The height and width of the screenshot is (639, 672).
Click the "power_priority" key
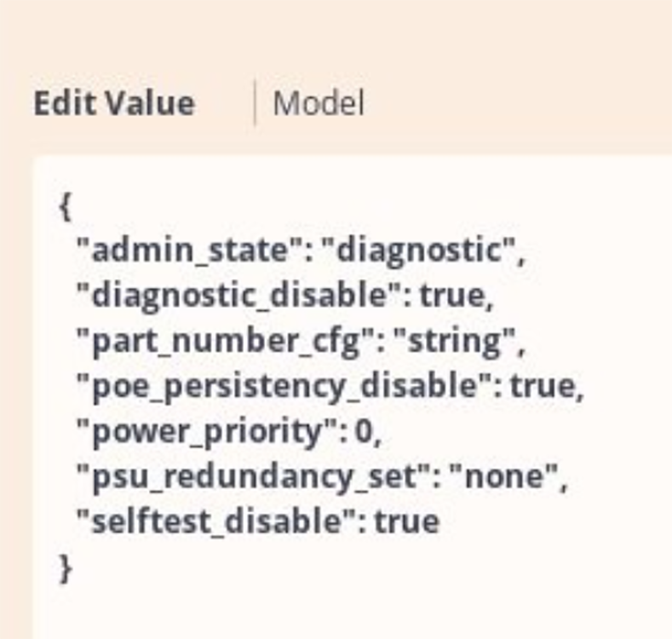point(206,431)
